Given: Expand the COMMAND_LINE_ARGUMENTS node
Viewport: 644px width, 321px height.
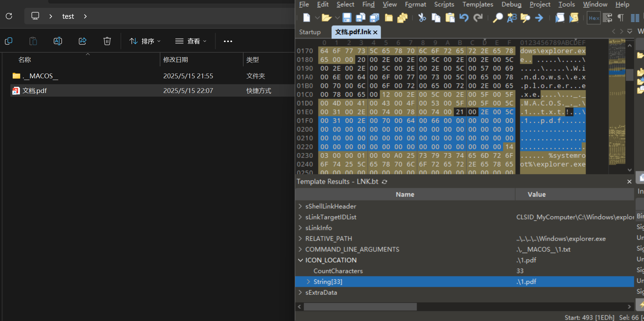Looking at the screenshot, I should (300, 249).
